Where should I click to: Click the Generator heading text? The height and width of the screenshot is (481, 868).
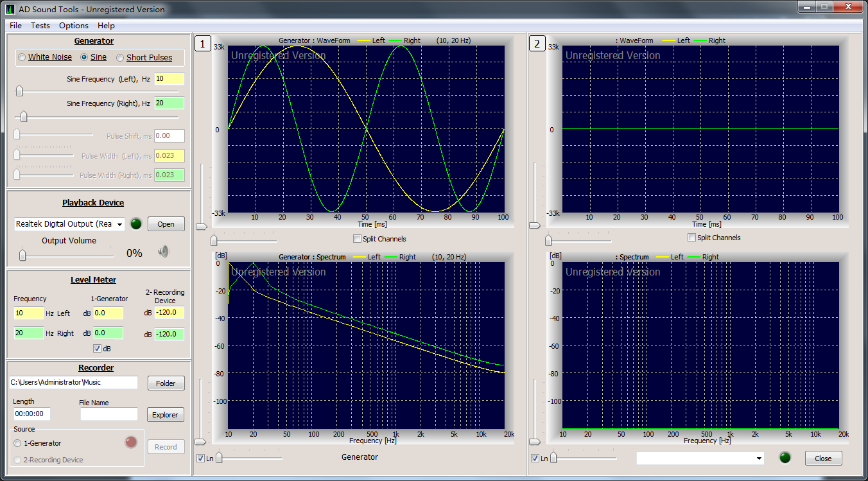(94, 41)
